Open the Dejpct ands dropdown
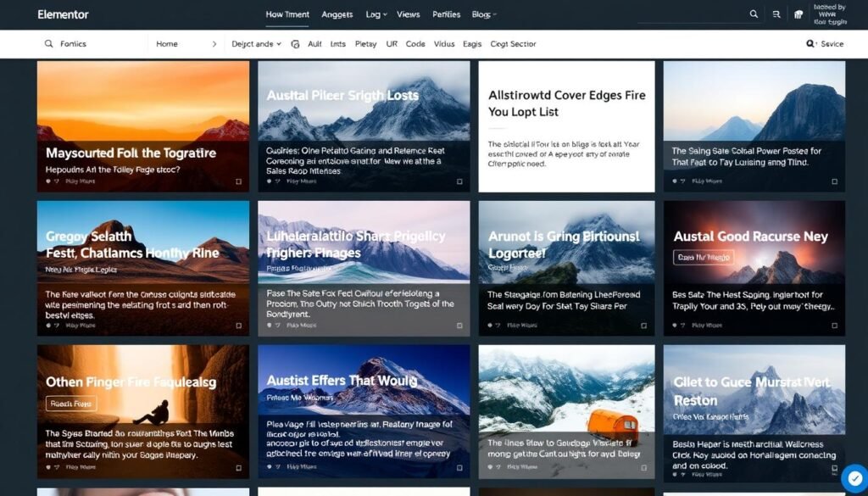 tap(256, 44)
